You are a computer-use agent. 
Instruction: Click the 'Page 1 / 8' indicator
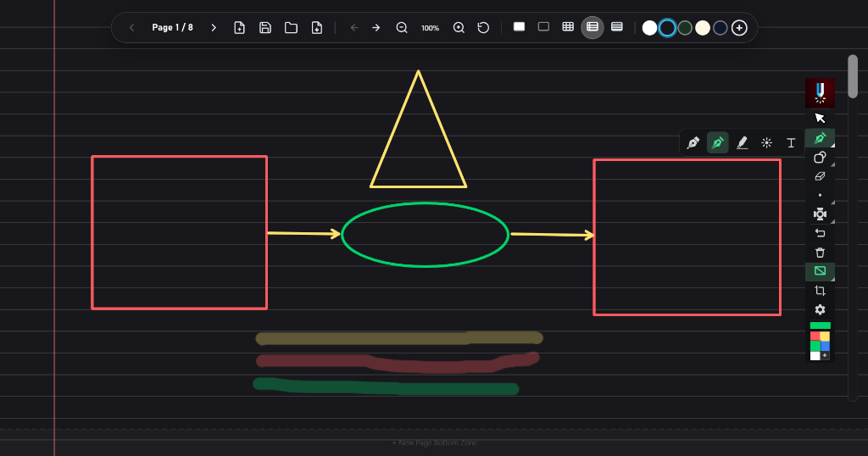pyautogui.click(x=173, y=28)
